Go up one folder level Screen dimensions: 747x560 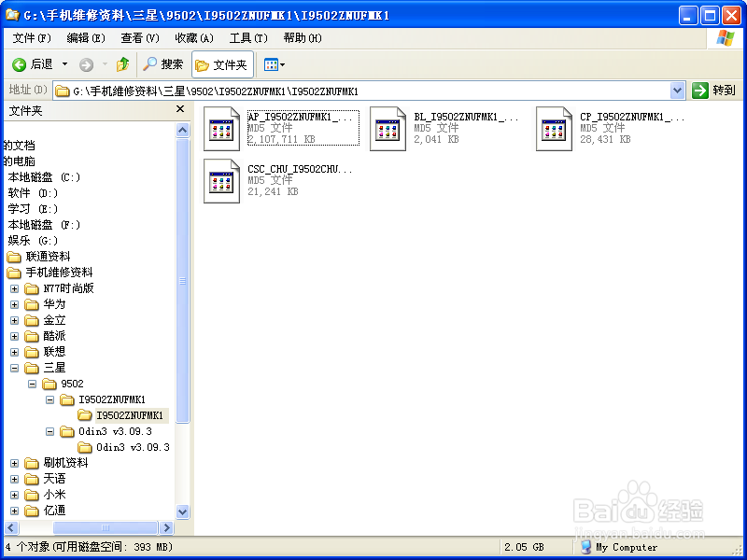(123, 64)
